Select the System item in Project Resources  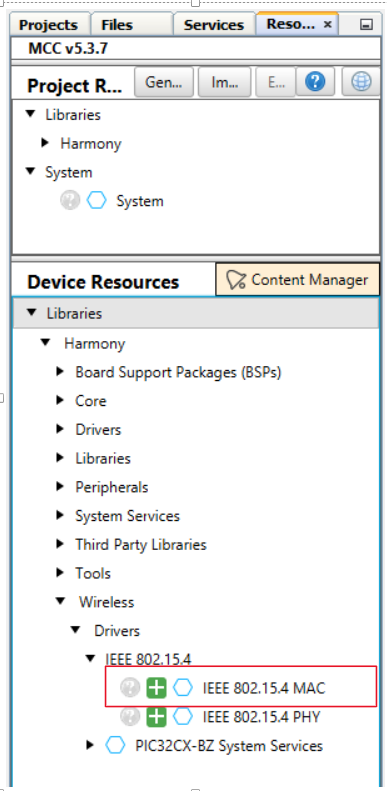click(x=140, y=201)
